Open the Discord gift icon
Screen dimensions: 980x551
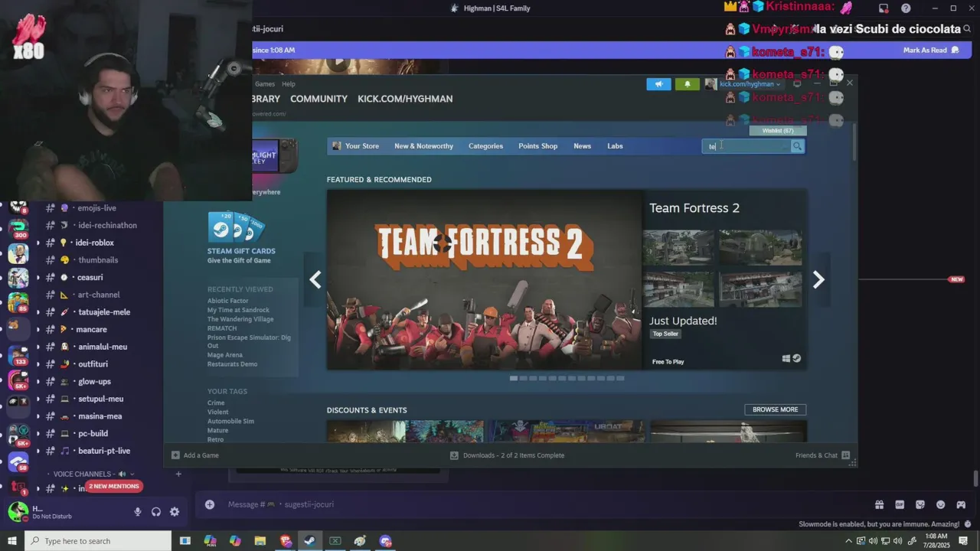pos(879,504)
